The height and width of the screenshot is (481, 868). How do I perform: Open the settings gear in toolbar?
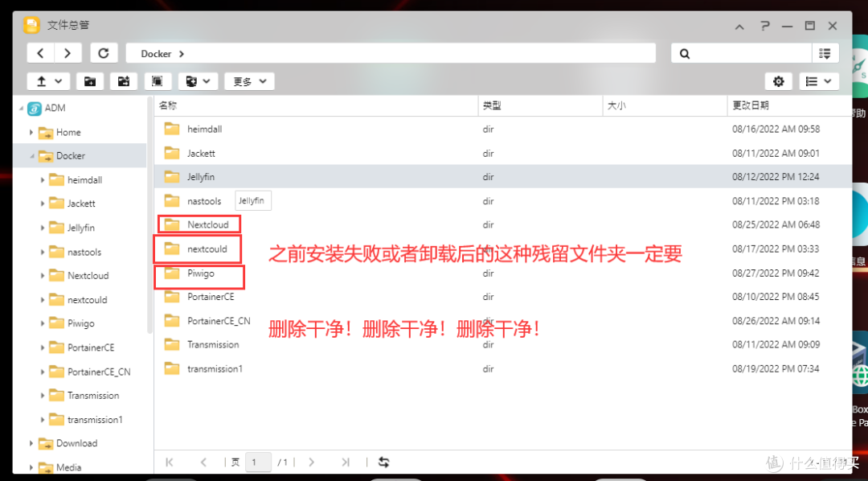[x=779, y=81]
